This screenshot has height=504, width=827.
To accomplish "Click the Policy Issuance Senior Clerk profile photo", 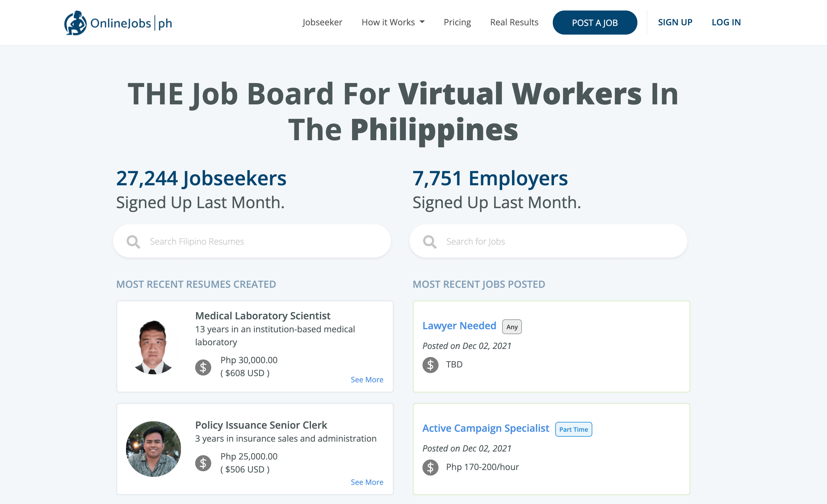I will pyautogui.click(x=153, y=449).
